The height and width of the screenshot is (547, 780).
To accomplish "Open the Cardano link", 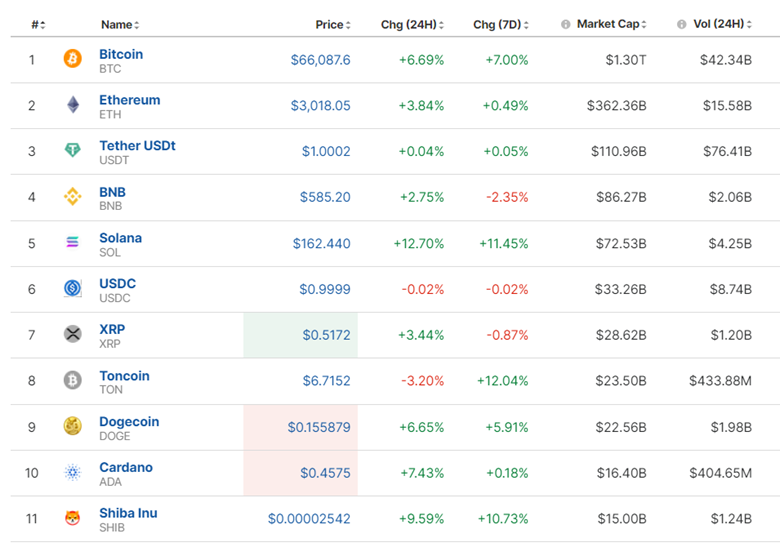I will click(x=126, y=467).
